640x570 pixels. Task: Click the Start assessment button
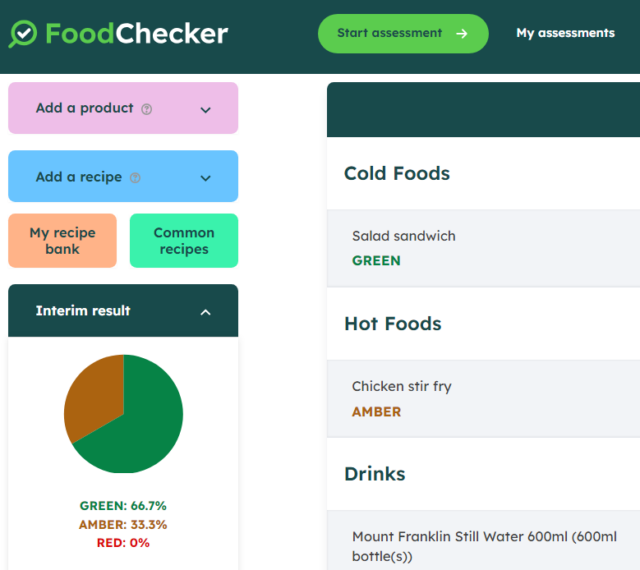[x=403, y=33]
